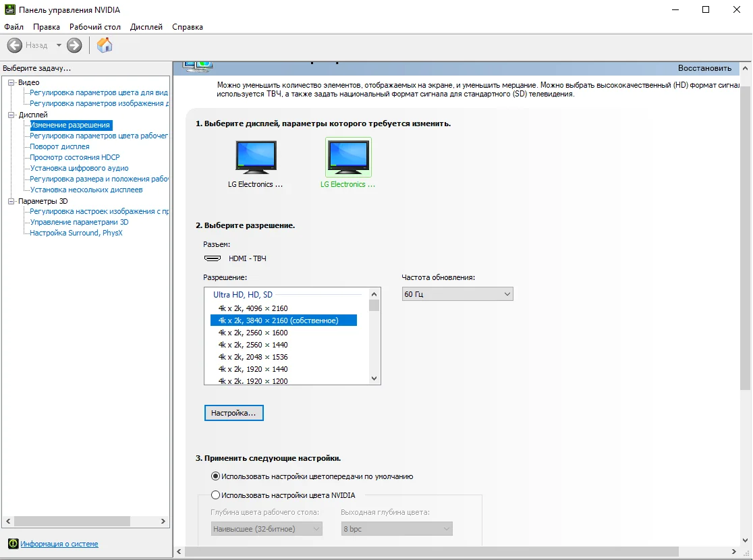The height and width of the screenshot is (560, 753).
Task: Select the green-highlighted LG Electronics display
Action: click(348, 157)
